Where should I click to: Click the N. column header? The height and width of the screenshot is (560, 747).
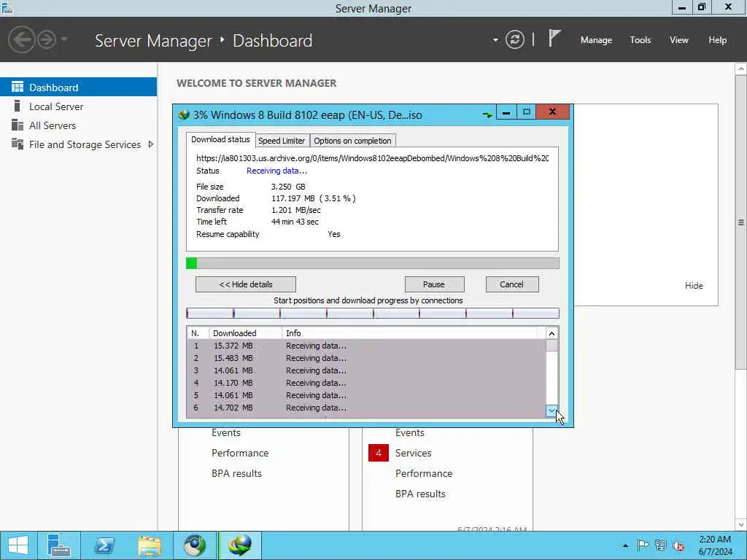point(198,332)
